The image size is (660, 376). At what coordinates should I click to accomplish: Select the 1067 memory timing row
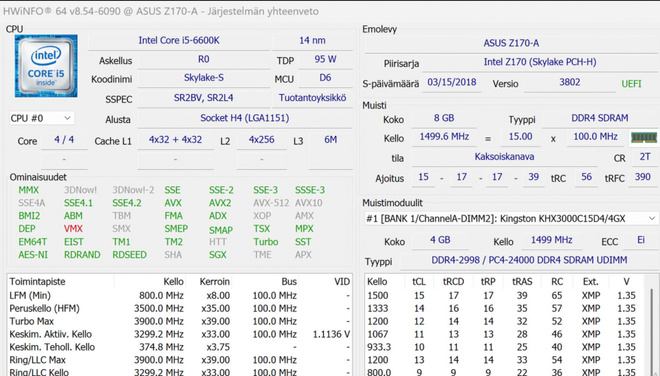point(506,334)
